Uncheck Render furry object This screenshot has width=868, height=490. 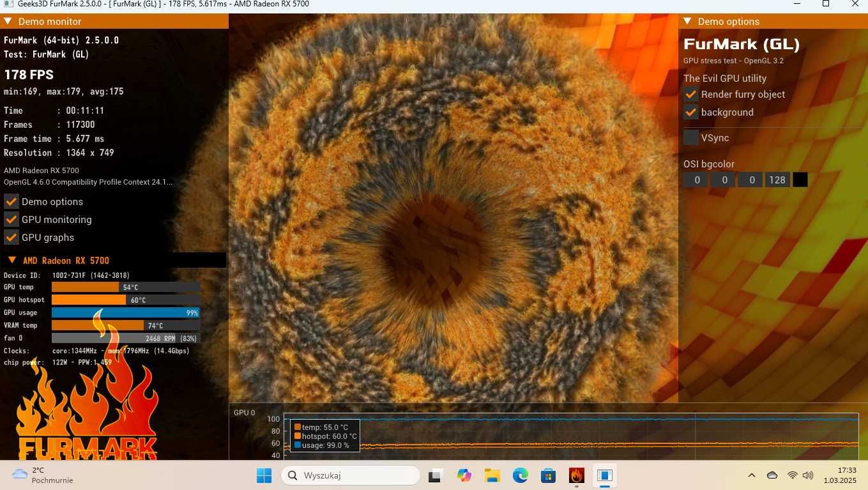click(x=691, y=94)
